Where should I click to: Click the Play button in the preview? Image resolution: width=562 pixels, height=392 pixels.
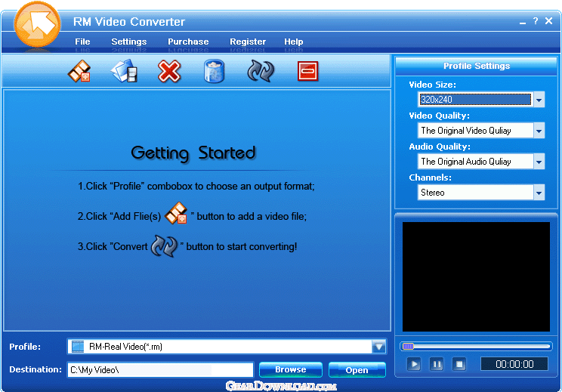414,364
